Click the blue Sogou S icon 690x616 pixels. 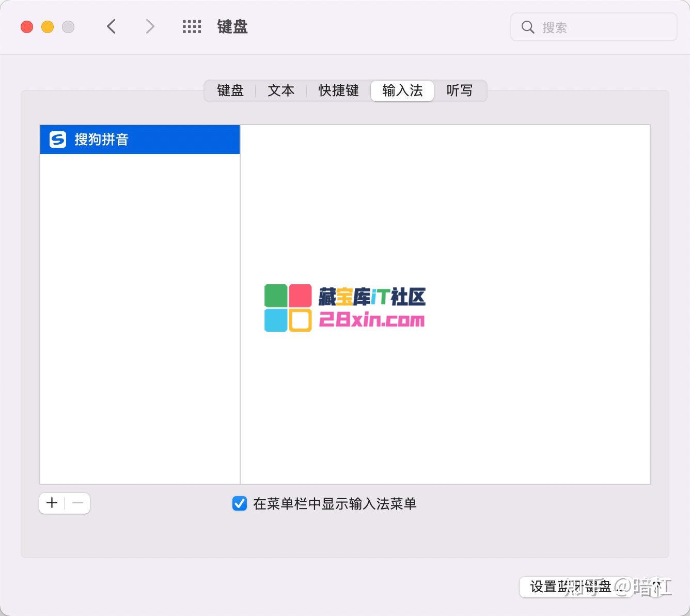coord(58,140)
